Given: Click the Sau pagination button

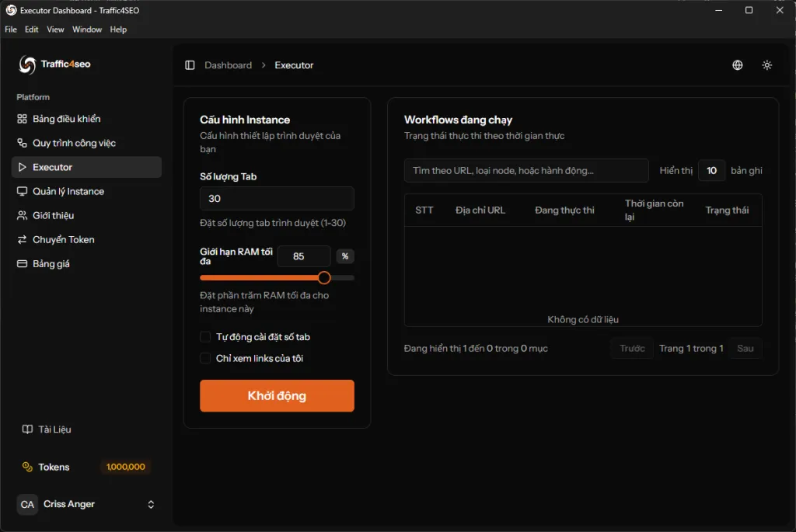Looking at the screenshot, I should (745, 349).
